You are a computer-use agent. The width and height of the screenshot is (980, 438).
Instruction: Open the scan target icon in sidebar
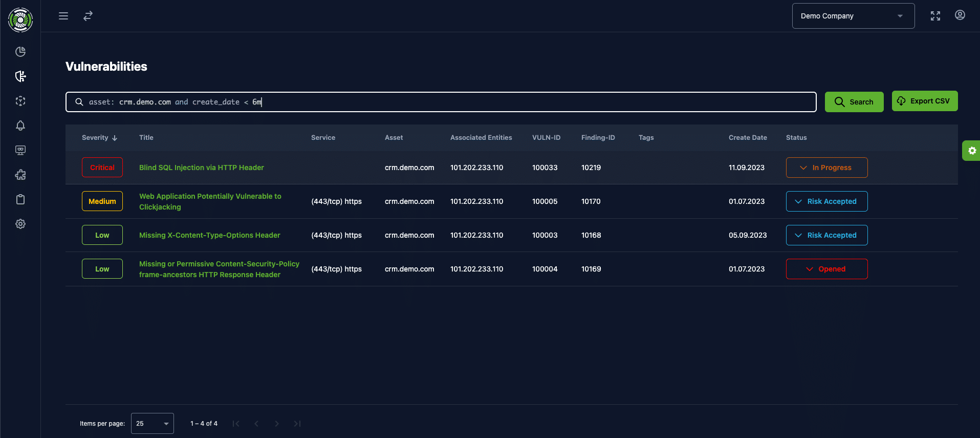click(20, 101)
